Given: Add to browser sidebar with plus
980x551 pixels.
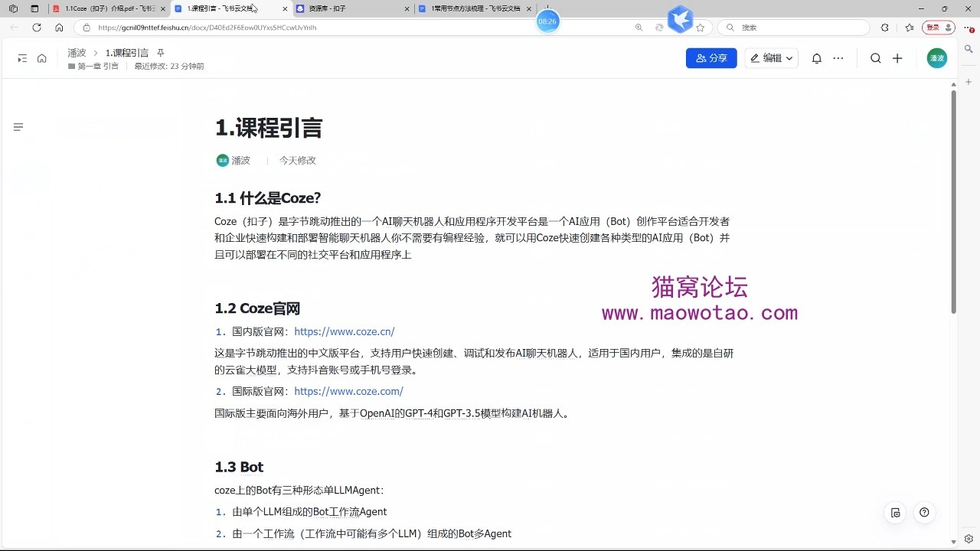Looking at the screenshot, I should tap(969, 81).
